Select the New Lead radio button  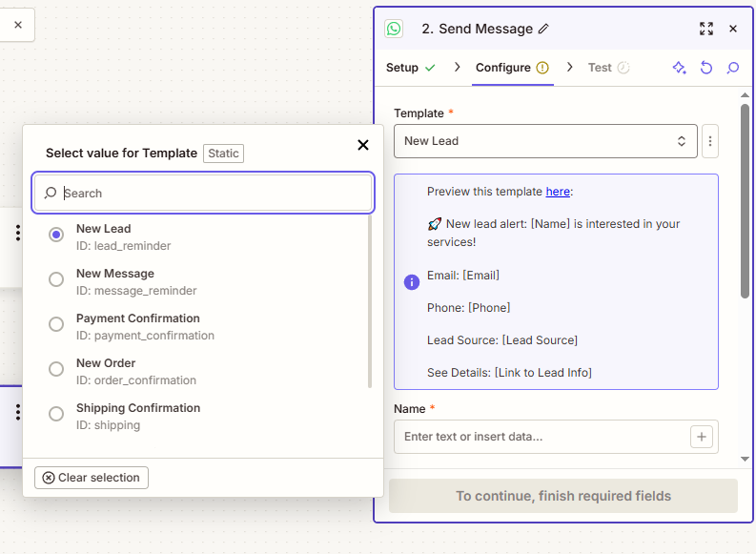56,235
